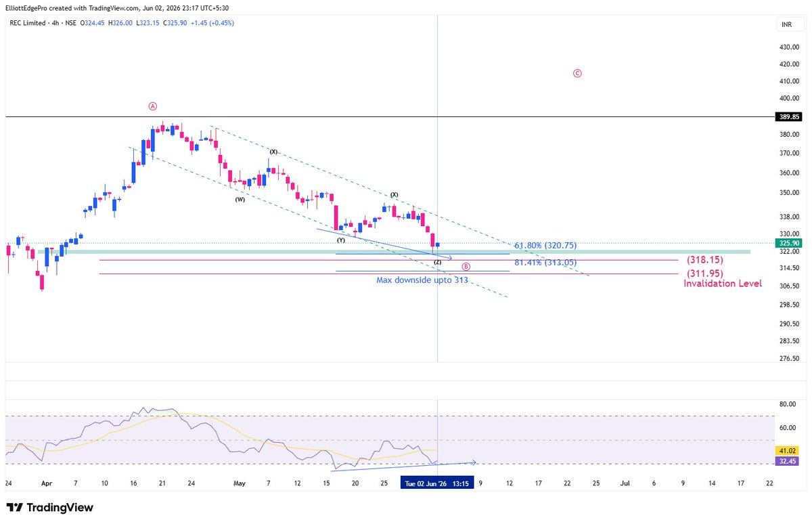This screenshot has height=524, width=812.
Task: Click the 276.50 price axis value
Action: 788,358
